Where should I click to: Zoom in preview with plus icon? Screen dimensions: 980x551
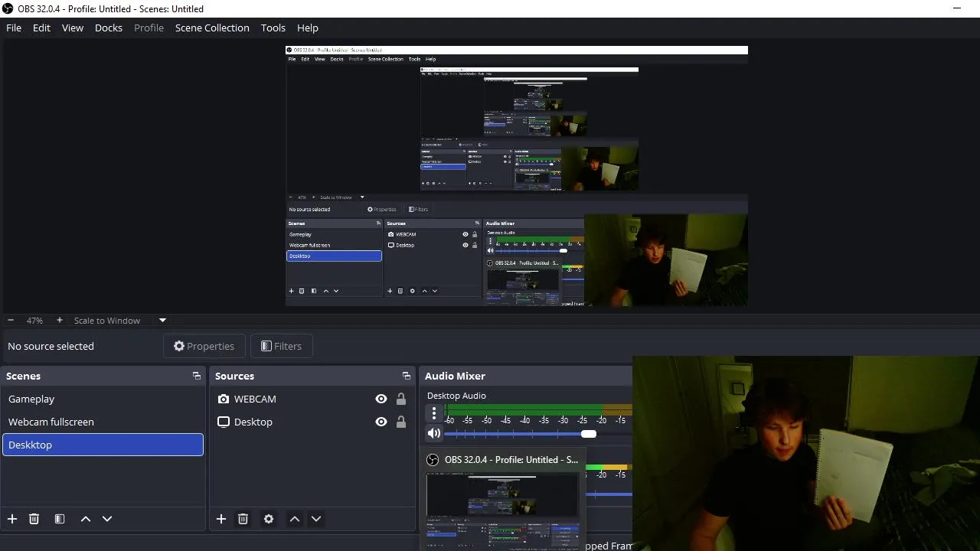click(x=59, y=320)
